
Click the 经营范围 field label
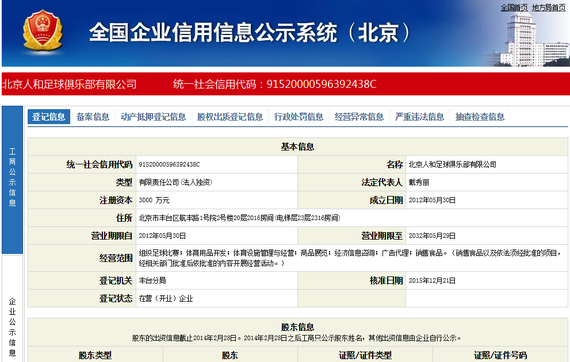tap(116, 258)
